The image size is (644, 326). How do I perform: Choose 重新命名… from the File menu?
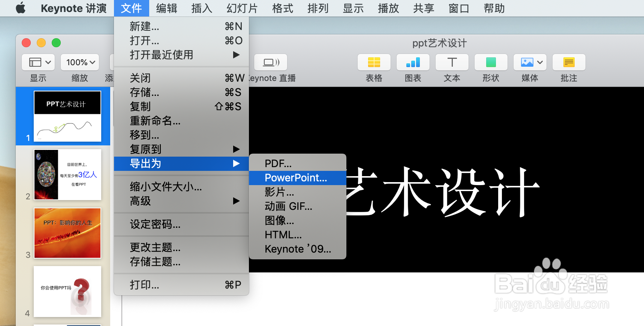tap(181, 121)
